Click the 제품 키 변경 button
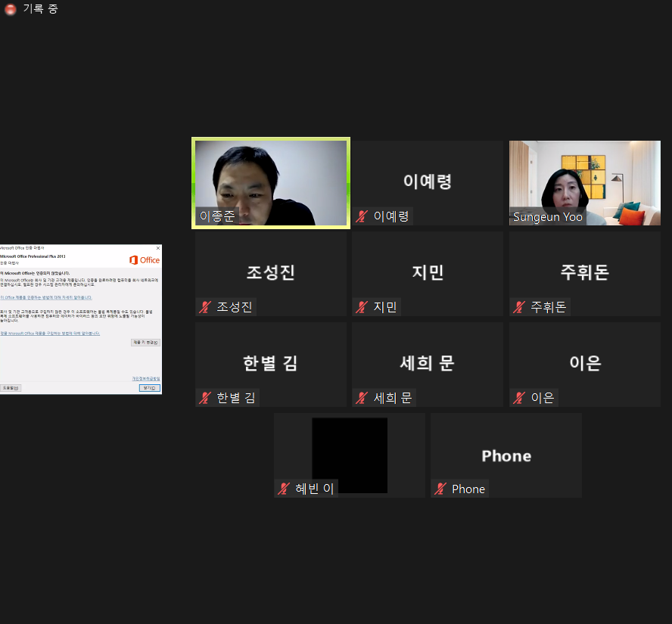 point(146,342)
